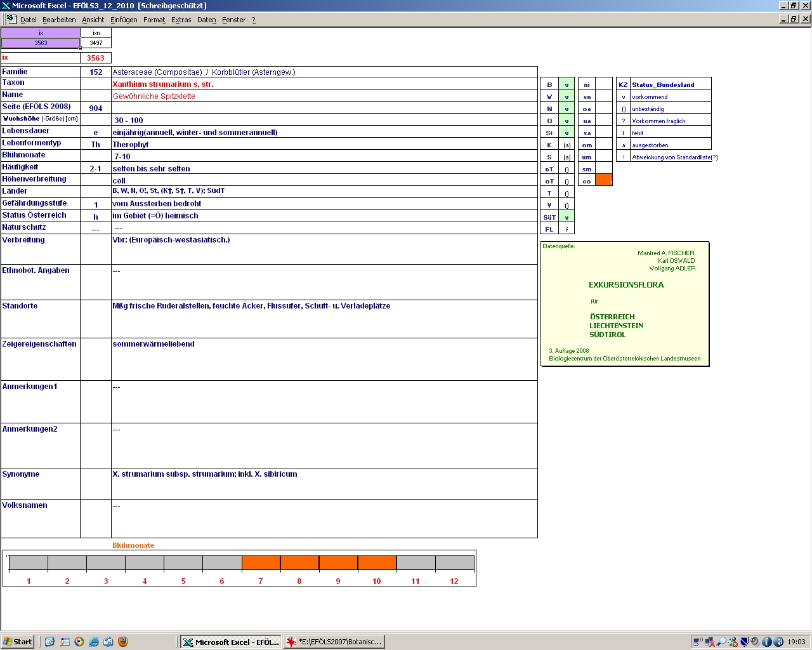Select the ixn cell containing 3497

click(96, 43)
